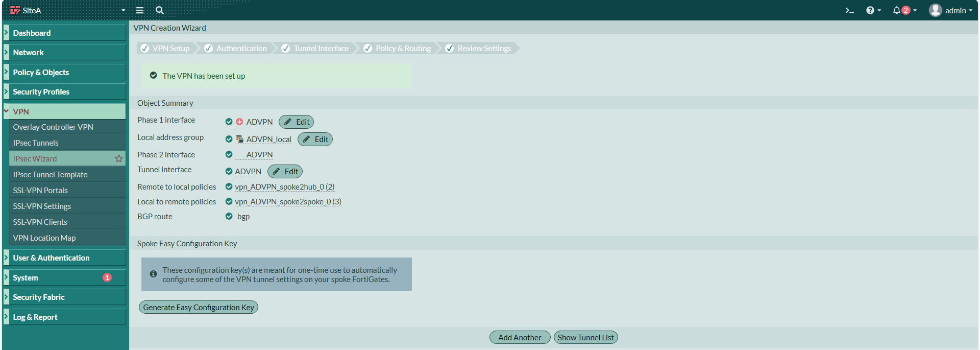Screen dimensions: 980x350
Task: Expand the Security Profiles section
Action: [64, 91]
